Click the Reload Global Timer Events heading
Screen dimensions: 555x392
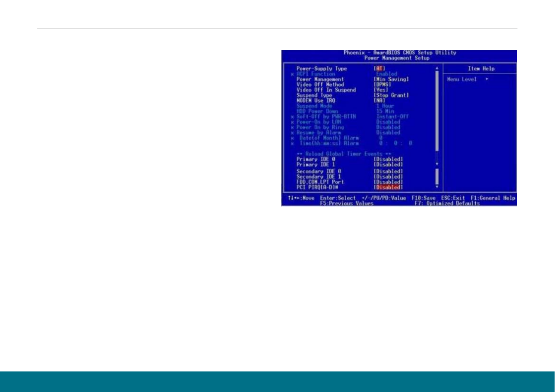coord(344,154)
